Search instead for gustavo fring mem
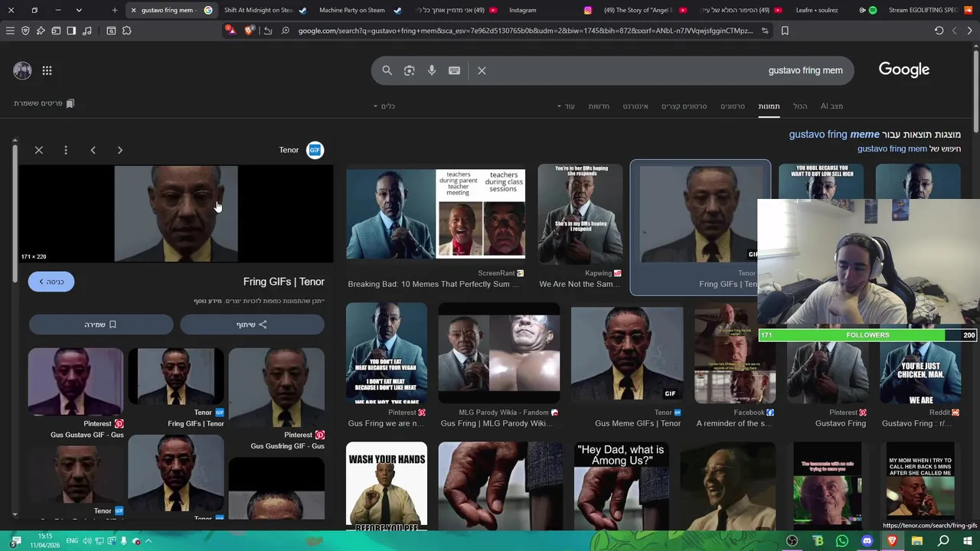This screenshot has width=980, height=551. [892, 148]
